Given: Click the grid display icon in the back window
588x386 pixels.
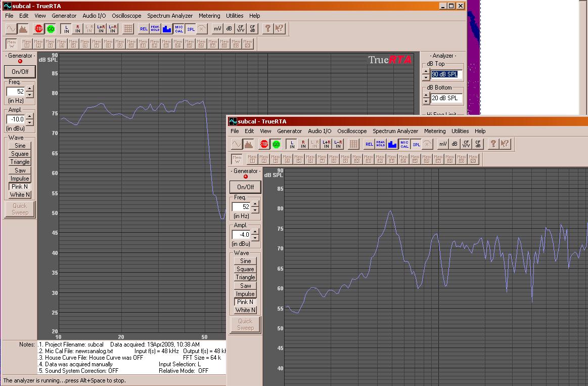Looking at the screenshot, I should pyautogui.click(x=128, y=29).
